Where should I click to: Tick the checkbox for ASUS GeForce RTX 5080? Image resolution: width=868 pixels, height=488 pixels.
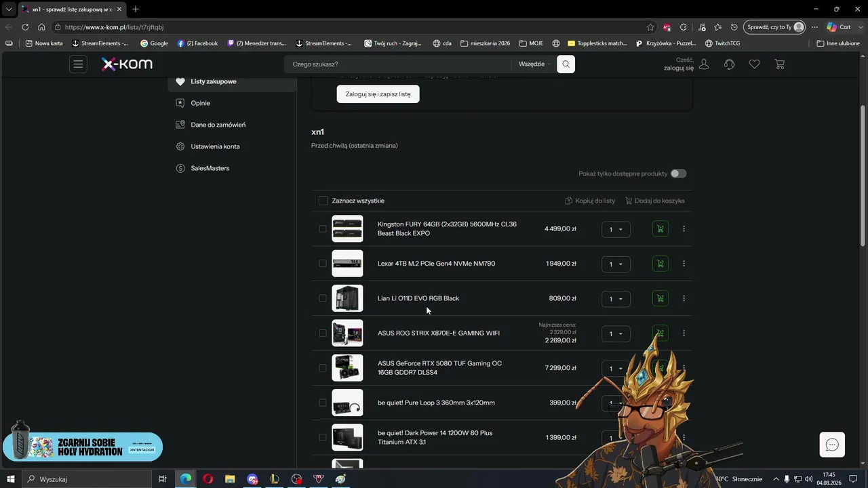[323, 368]
